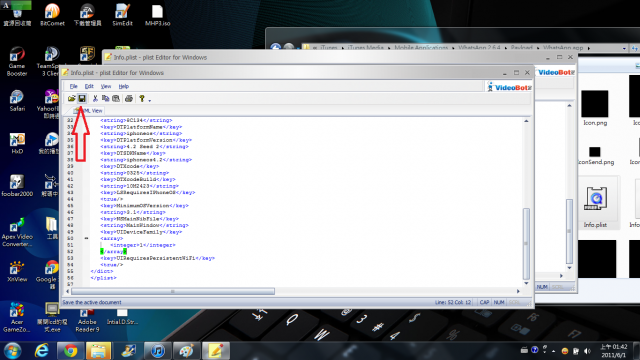Click the Windows Start button
The width and height of the screenshot is (640, 360).
(13, 351)
